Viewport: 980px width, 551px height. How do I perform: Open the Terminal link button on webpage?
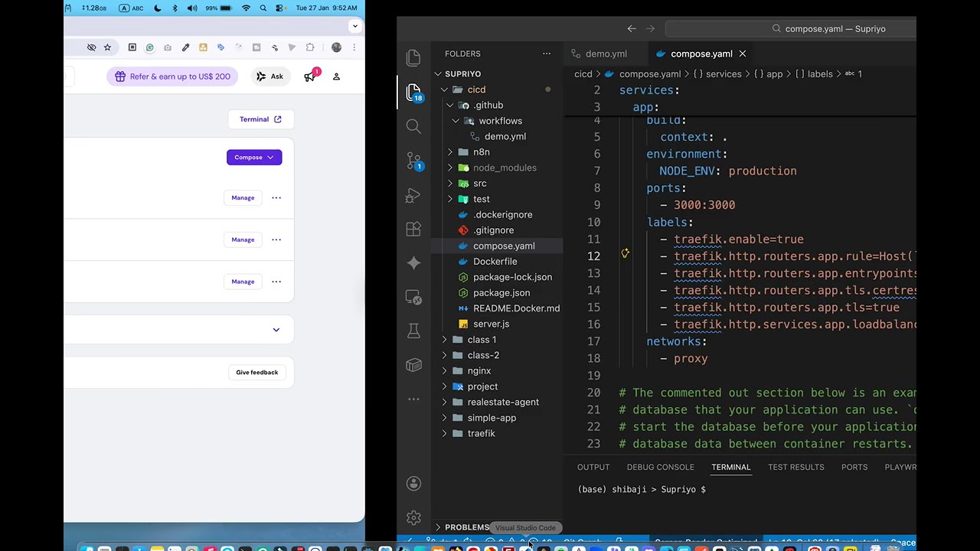coord(260,119)
